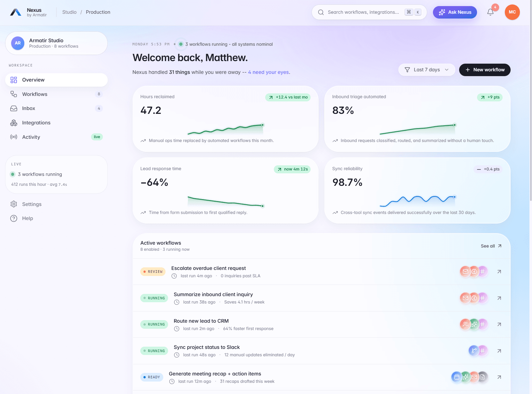Screen dimensions: 532x394
Task: Click the Production breadcrumb
Action: [x=98, y=12]
